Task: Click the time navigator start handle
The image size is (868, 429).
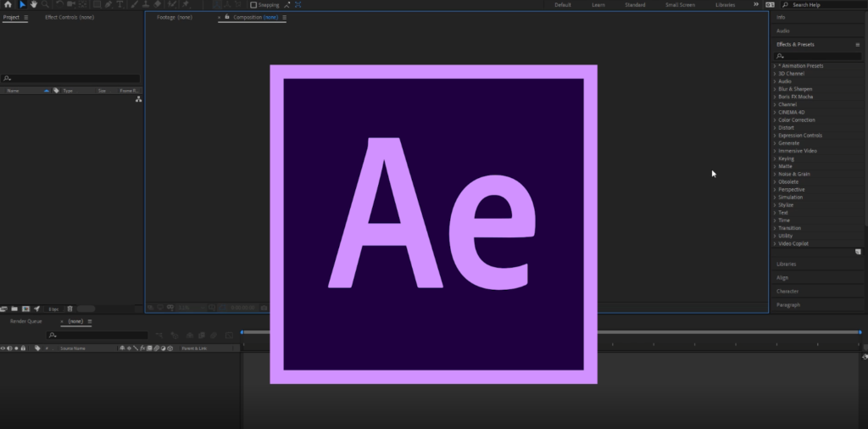Action: tap(242, 332)
